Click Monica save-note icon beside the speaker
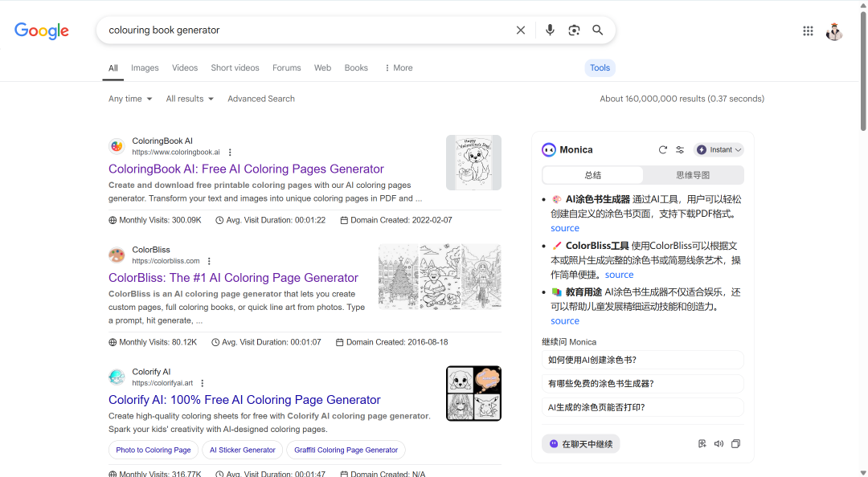The width and height of the screenshot is (868, 477). click(702, 444)
